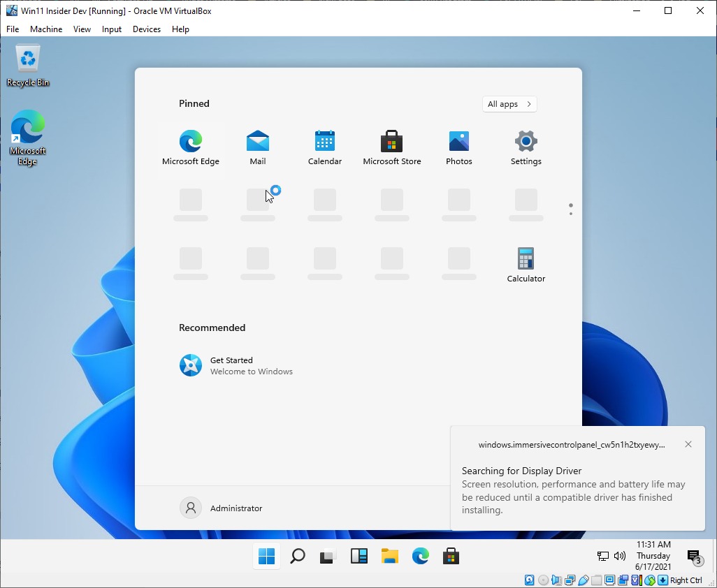Open the clock showing 11:31 AM
This screenshot has height=588, width=717.
coord(653,556)
